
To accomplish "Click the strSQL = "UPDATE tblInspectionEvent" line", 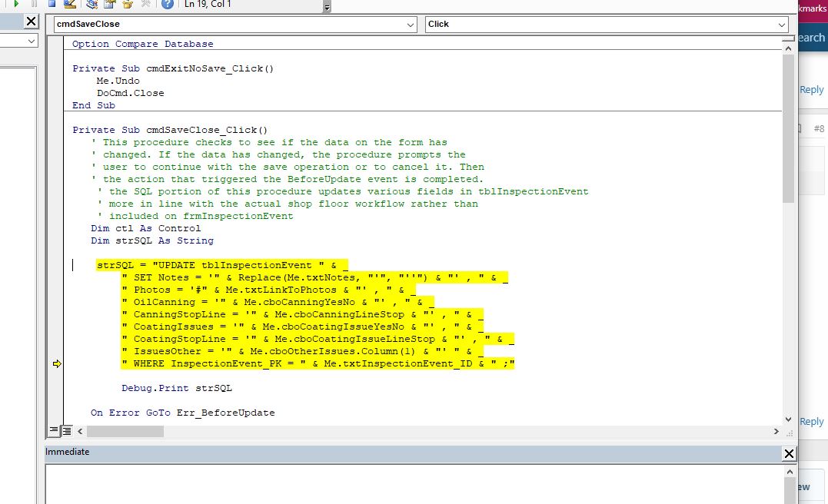I will click(221, 265).
